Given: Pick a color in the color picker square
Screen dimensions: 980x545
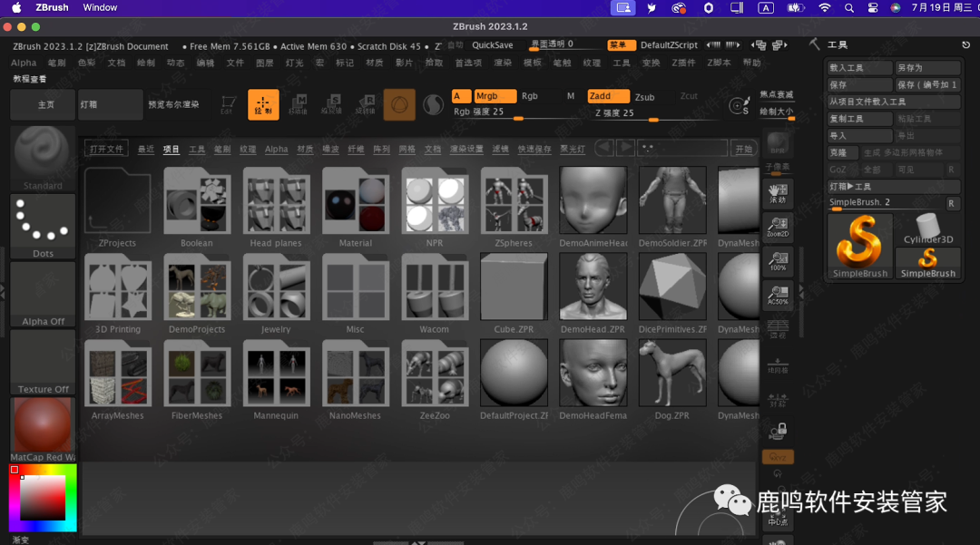Looking at the screenshot, I should tap(43, 497).
